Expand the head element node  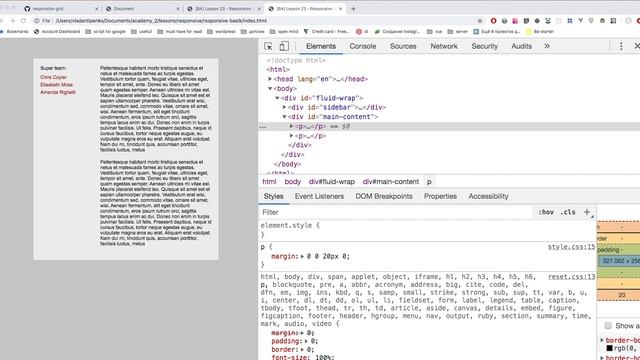(270, 79)
